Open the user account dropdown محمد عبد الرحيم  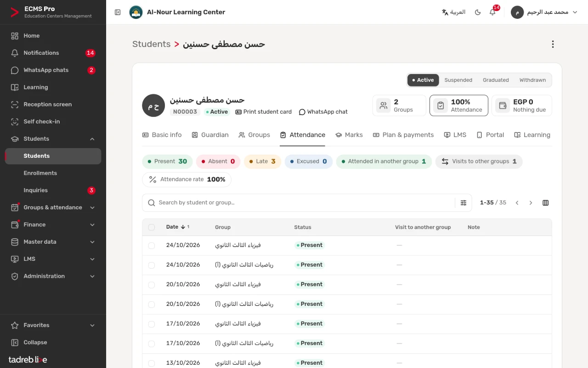tap(544, 12)
